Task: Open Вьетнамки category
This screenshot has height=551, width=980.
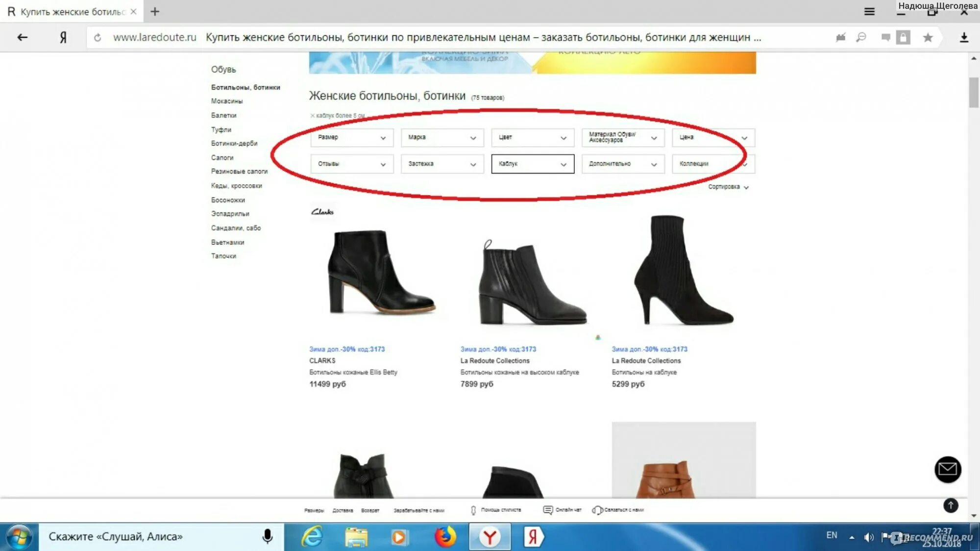Action: click(x=227, y=243)
